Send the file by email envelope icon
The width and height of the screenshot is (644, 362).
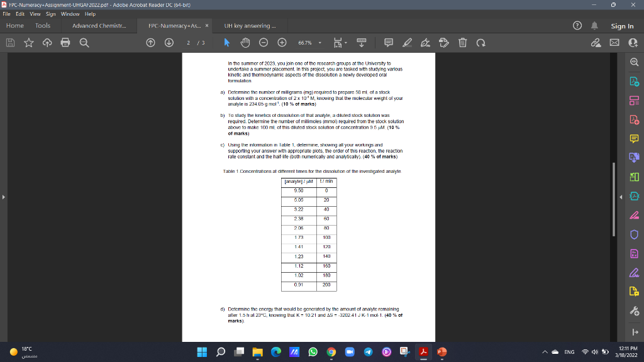[614, 43]
